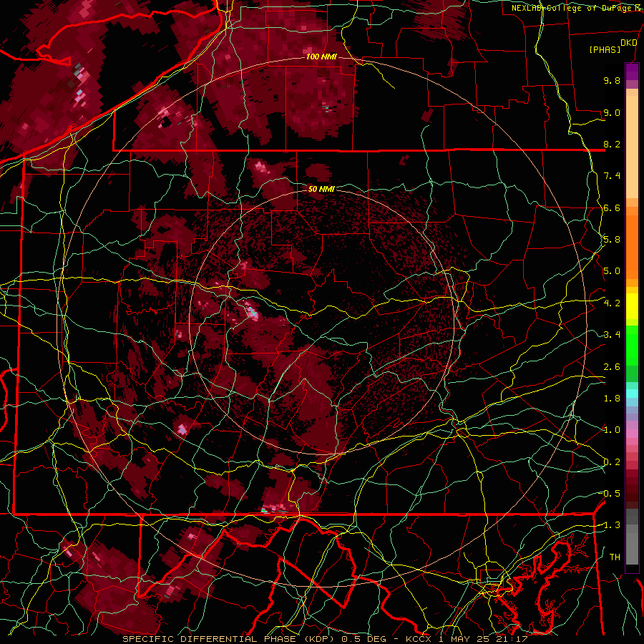Click the "SPECIFIC DIFFERENTIAL PHASE (KDP)" title text
The width and height of the screenshot is (644, 644).
click(227, 639)
